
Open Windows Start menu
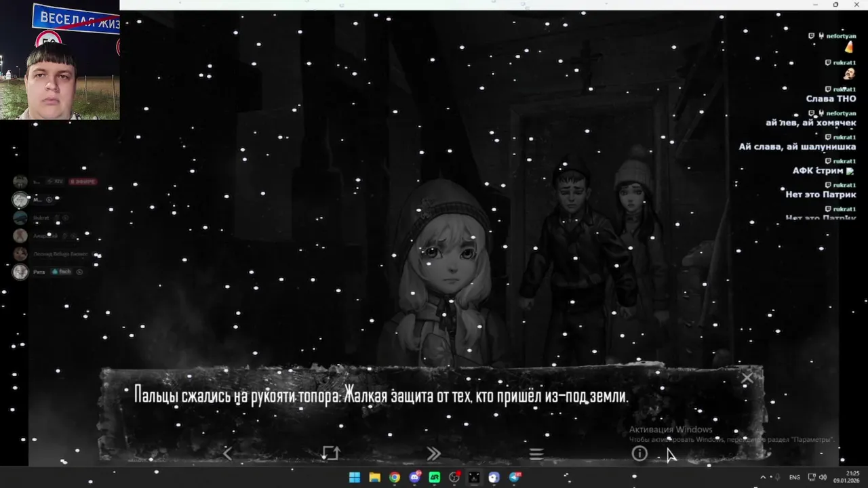[x=355, y=477]
